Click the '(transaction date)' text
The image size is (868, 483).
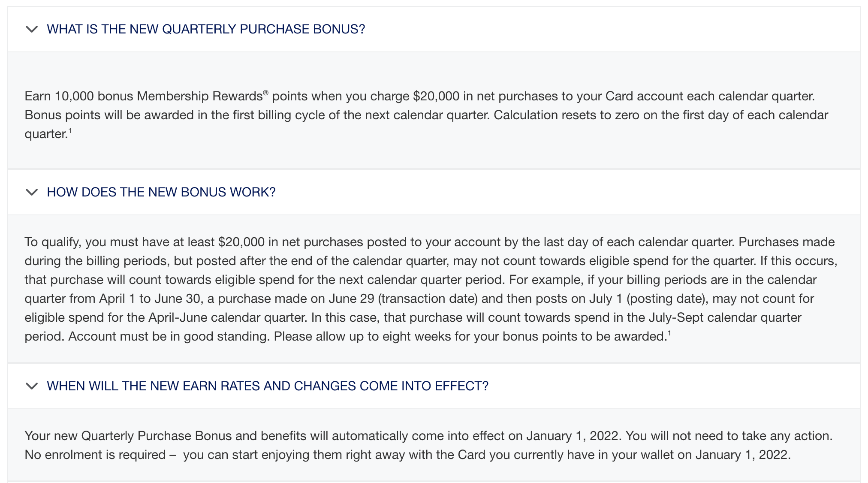[428, 299]
